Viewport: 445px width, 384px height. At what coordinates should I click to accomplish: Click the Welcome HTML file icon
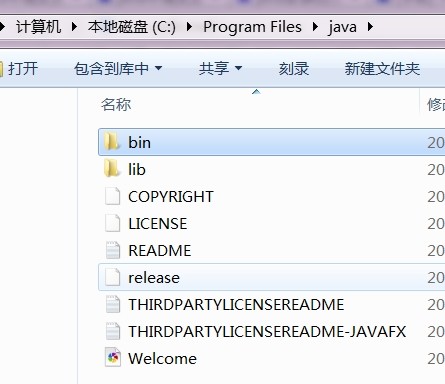tap(113, 358)
